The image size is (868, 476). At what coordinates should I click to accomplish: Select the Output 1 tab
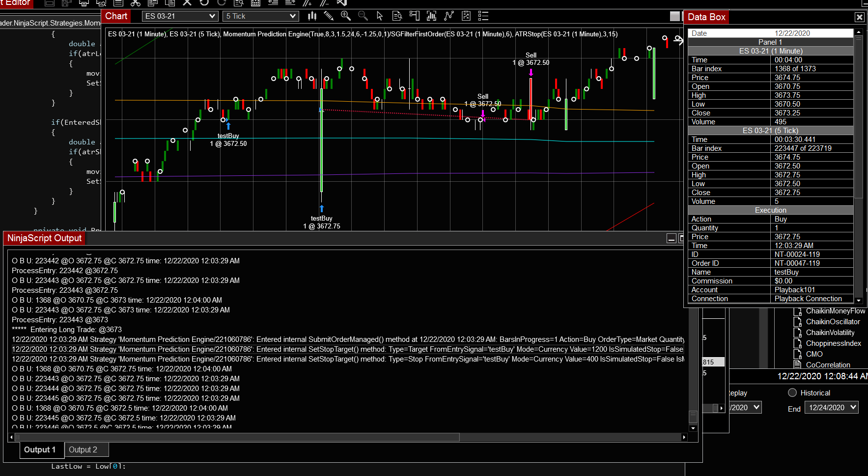click(41, 449)
